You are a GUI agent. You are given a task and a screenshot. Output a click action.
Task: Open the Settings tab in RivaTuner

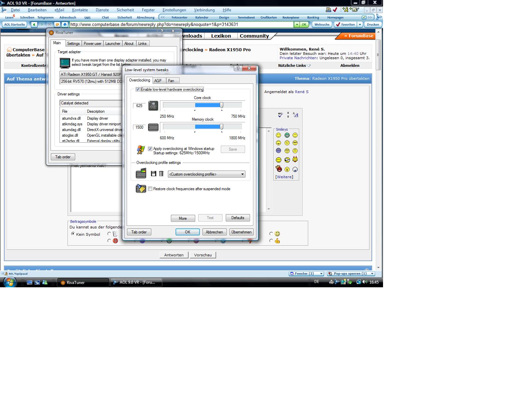pos(73,44)
